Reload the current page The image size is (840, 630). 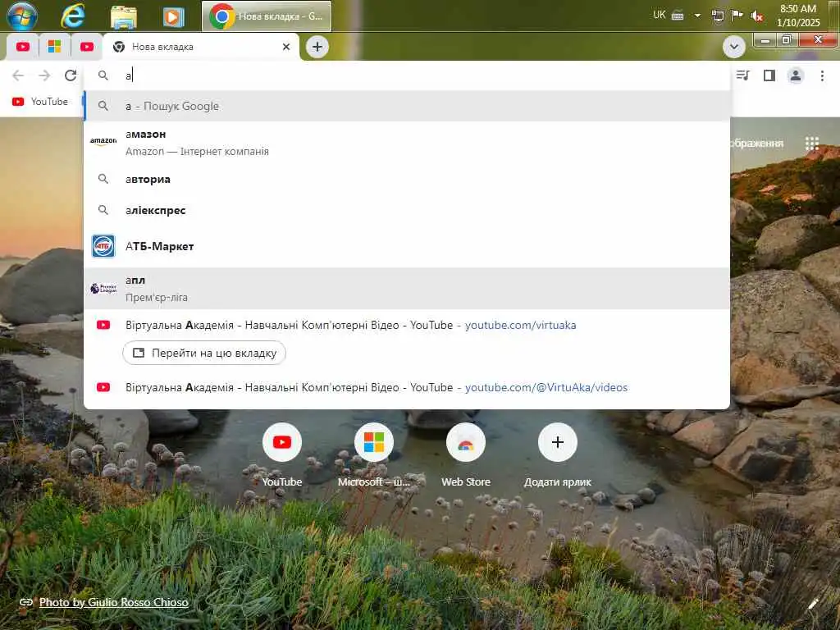point(71,75)
